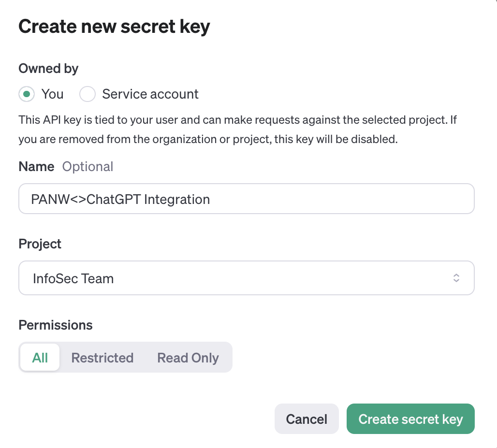Click the 'Name' field label
497x448 pixels.
(36, 167)
